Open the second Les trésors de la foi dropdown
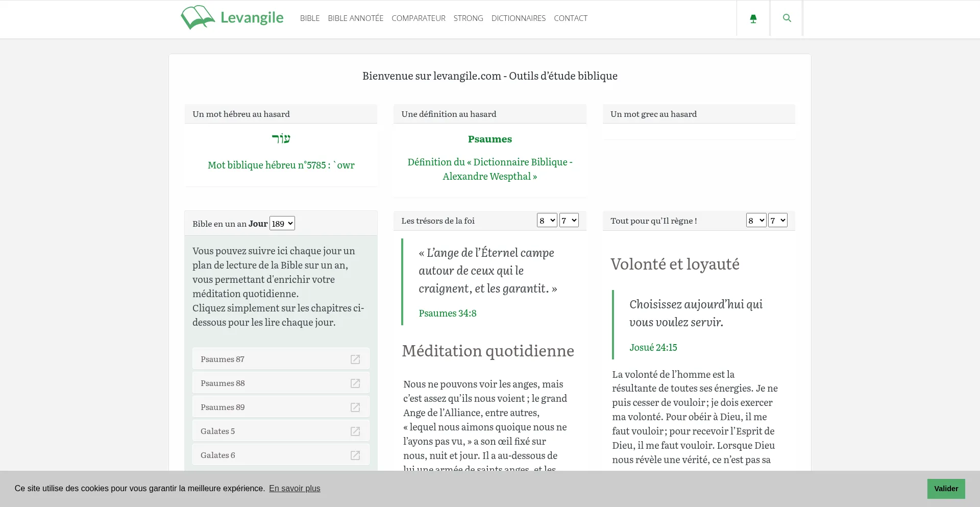Viewport: 980px width, 507px height. 569,220
